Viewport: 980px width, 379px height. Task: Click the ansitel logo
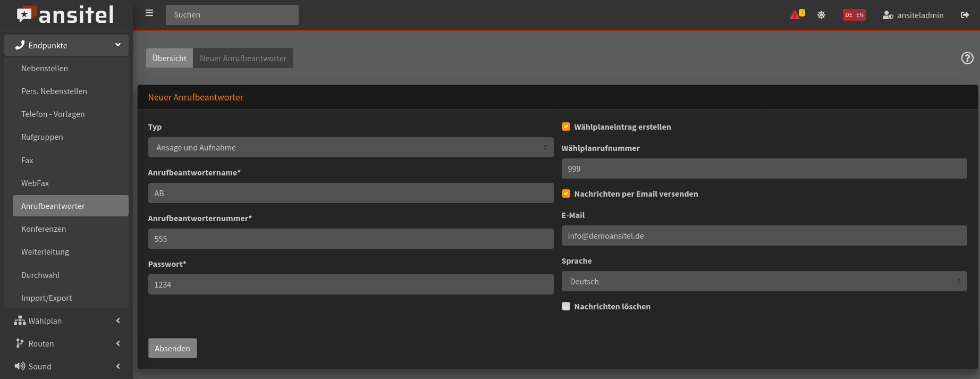tap(66, 15)
